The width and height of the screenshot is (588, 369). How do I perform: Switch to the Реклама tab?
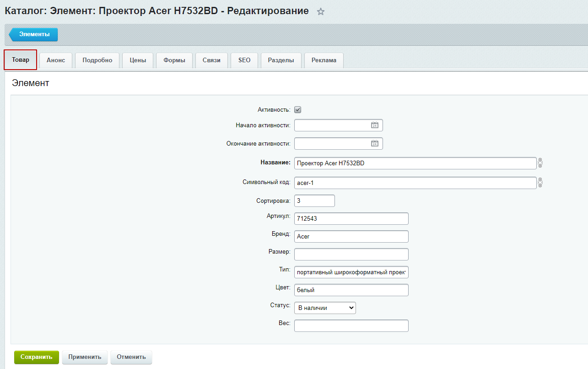(x=324, y=60)
